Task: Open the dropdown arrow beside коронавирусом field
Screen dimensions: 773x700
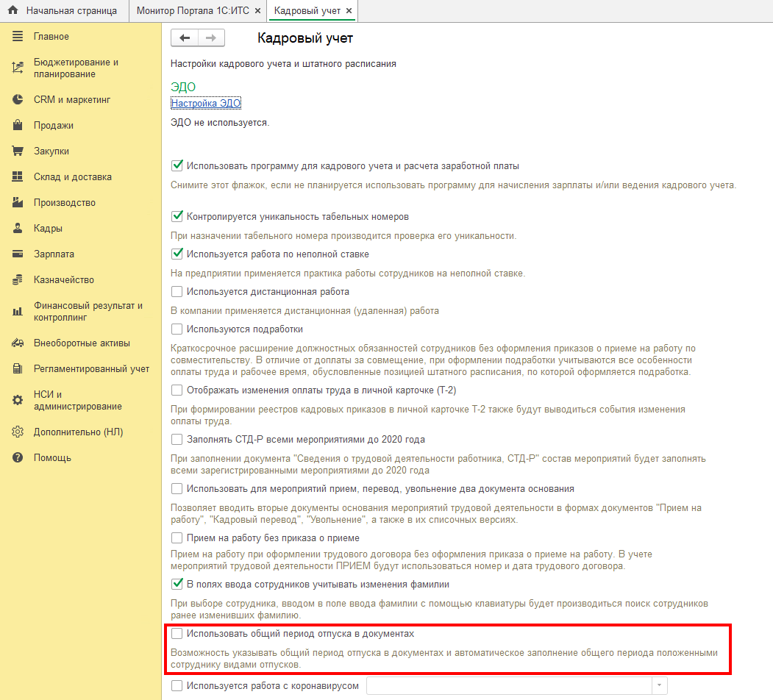Action: (660, 686)
